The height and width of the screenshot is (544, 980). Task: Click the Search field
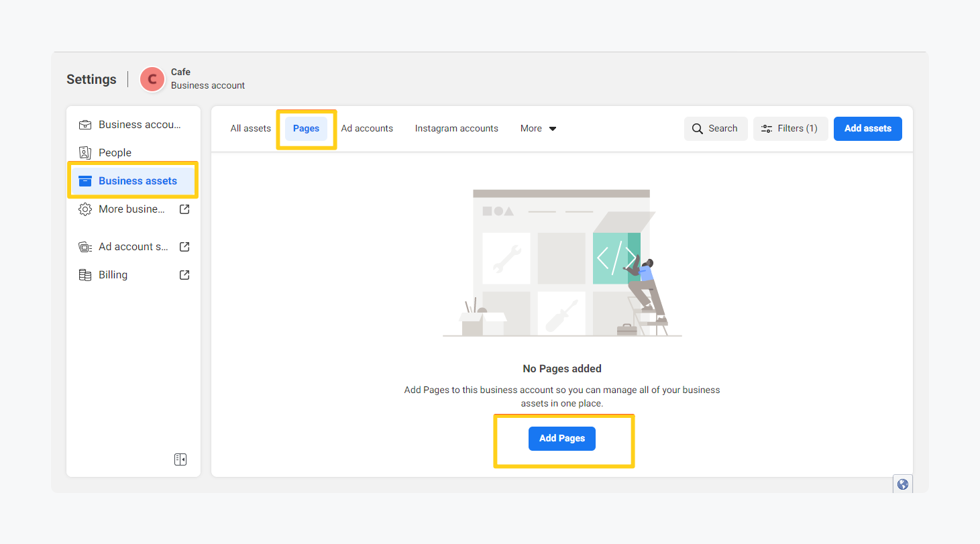pos(715,129)
